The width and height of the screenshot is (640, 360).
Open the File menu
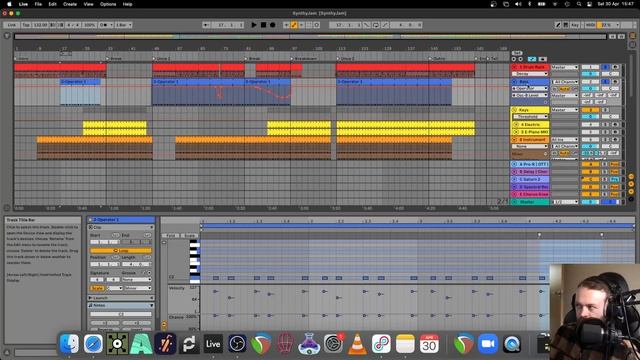point(38,4)
